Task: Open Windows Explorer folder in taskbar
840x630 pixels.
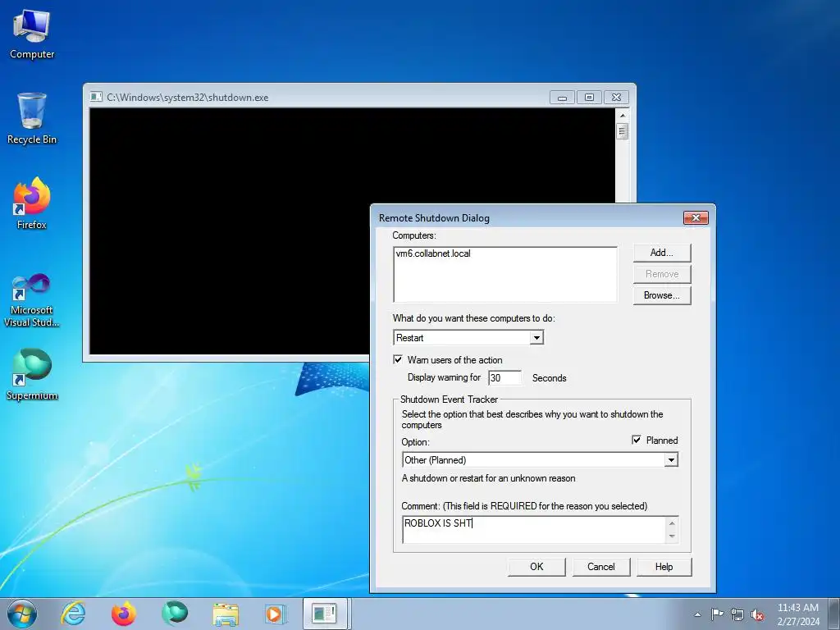Action: 226,614
